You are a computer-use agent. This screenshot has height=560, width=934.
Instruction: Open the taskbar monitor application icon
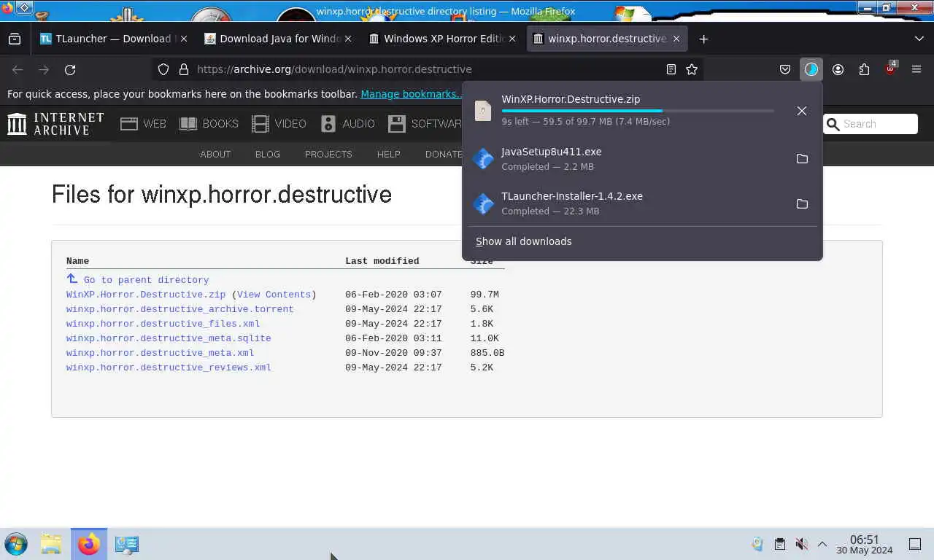coord(127,544)
